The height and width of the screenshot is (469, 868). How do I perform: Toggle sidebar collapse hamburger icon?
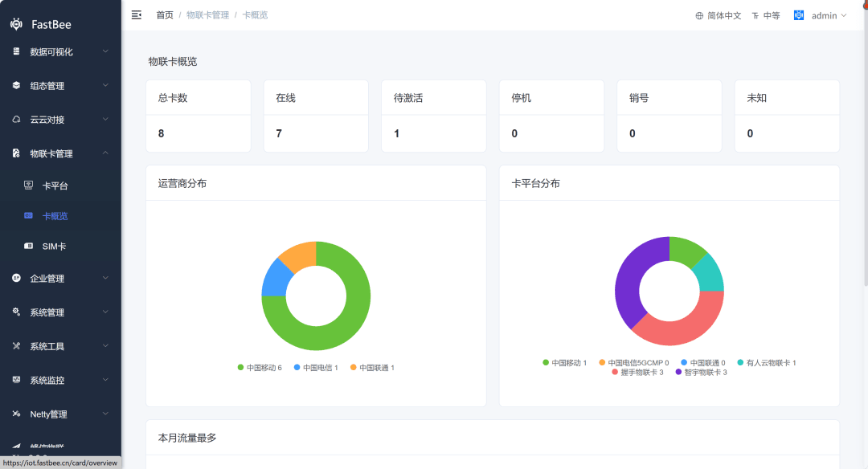[136, 15]
